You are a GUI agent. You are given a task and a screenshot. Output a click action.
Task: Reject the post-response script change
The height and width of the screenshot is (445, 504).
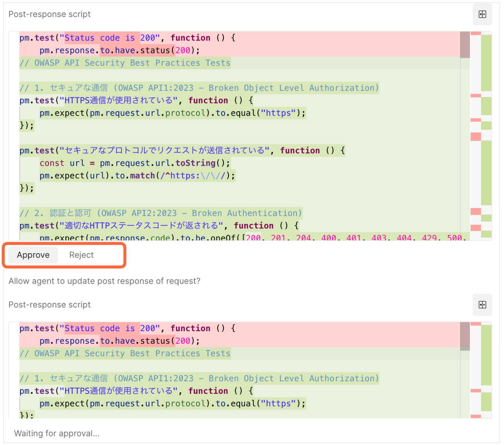[81, 255]
